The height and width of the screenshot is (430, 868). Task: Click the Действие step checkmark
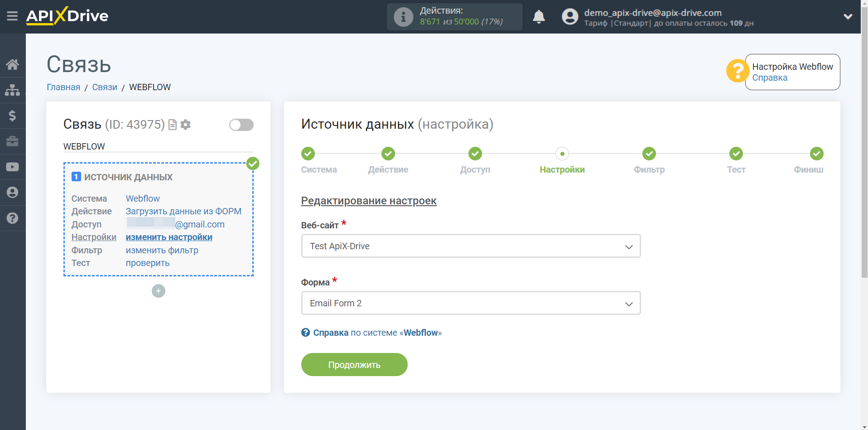click(388, 154)
